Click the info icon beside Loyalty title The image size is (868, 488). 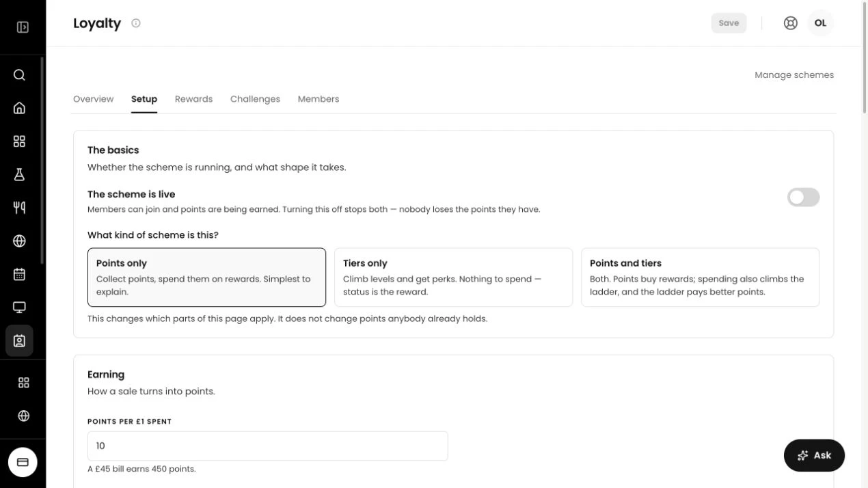[x=136, y=23]
